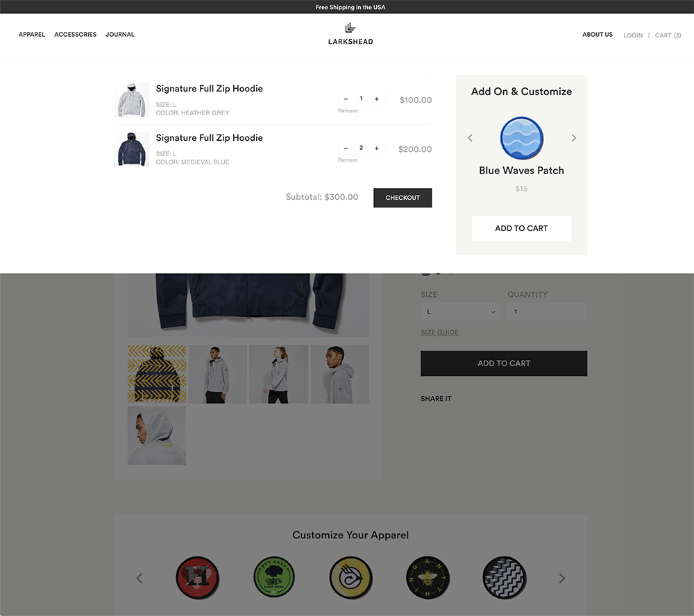Choose the yellow snail spiral patch
Viewport: 694px width, 616px height.
(x=350, y=577)
